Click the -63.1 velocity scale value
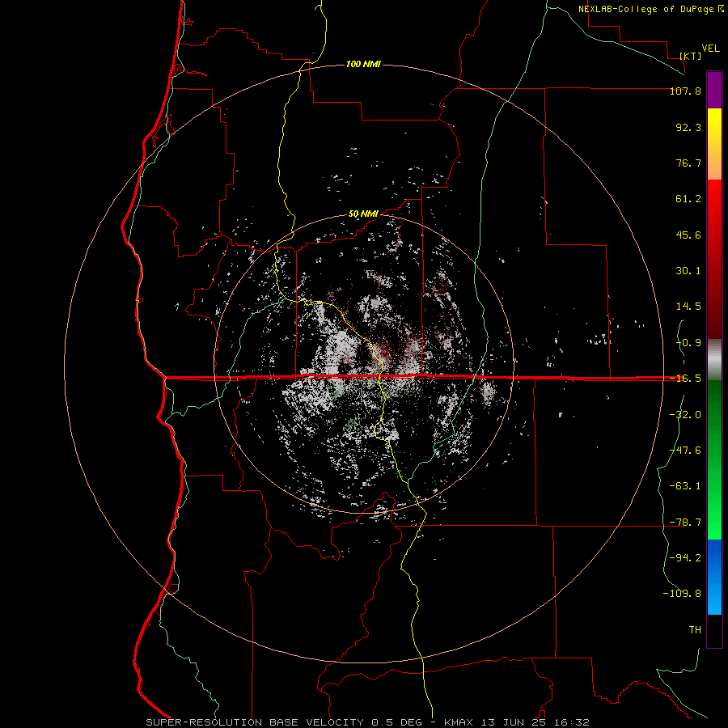The image size is (728, 728). click(x=685, y=486)
